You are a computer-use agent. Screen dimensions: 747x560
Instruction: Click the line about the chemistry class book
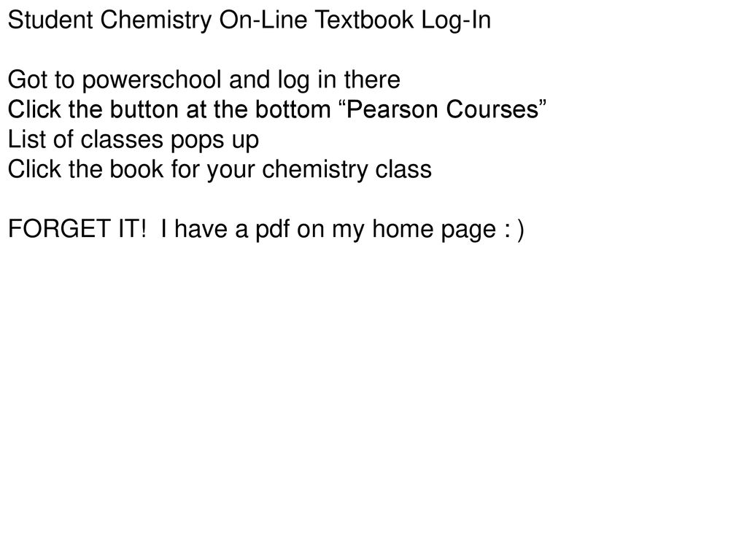[220, 171]
